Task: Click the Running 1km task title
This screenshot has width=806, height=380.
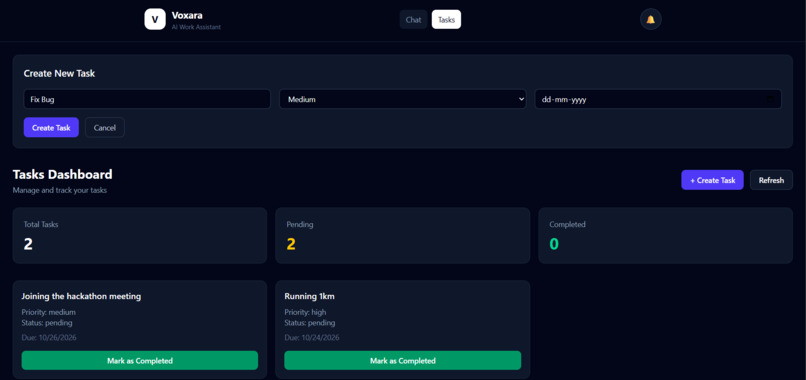Action: pos(309,296)
